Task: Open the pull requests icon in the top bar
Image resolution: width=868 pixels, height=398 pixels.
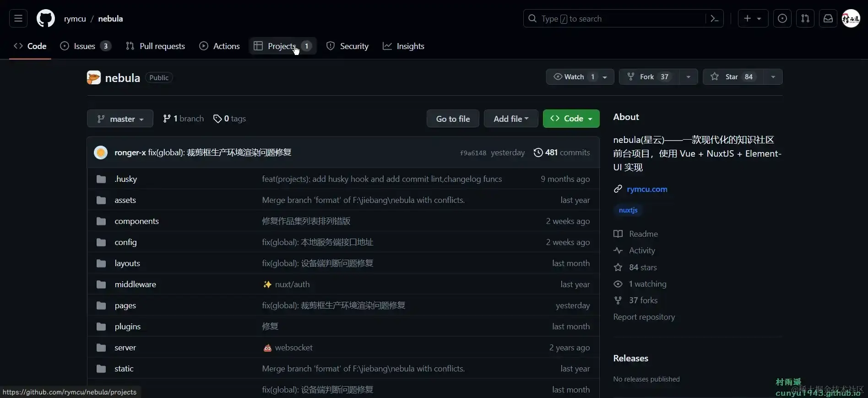Action: [x=805, y=18]
